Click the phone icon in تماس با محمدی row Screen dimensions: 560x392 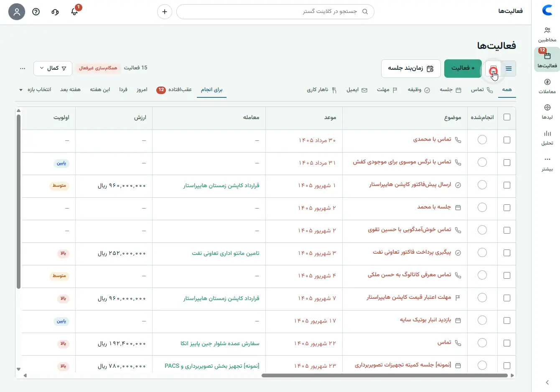click(x=458, y=140)
